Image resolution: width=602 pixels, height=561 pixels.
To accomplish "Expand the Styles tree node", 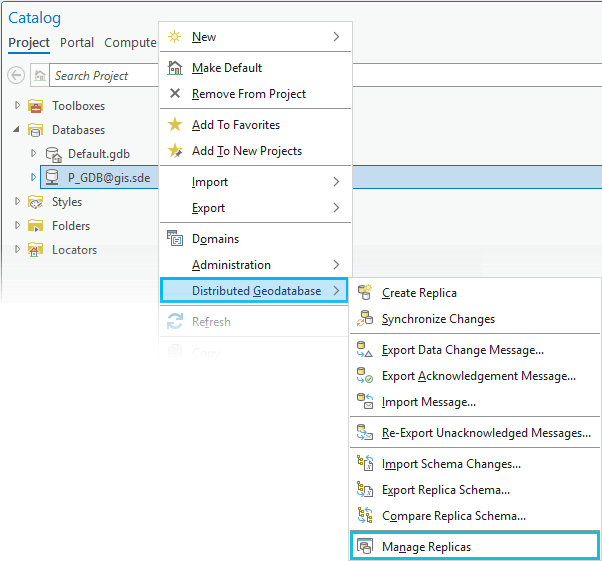I will (x=17, y=201).
